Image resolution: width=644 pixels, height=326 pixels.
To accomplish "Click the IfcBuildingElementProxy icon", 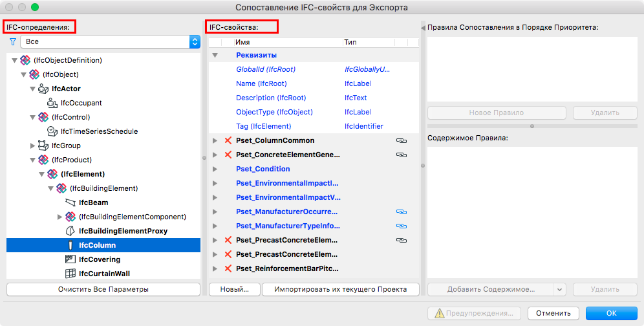I will point(70,231).
